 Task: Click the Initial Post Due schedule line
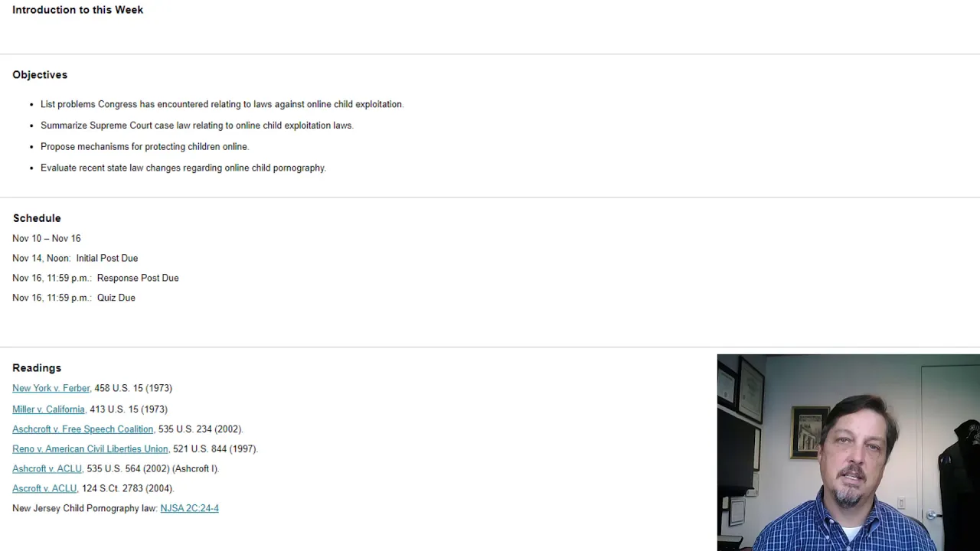[75, 259]
